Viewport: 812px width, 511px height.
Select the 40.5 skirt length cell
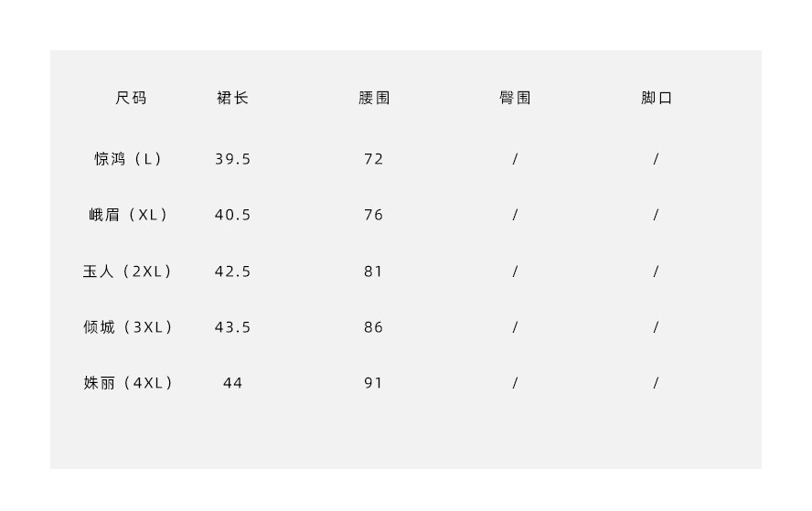tap(232, 215)
